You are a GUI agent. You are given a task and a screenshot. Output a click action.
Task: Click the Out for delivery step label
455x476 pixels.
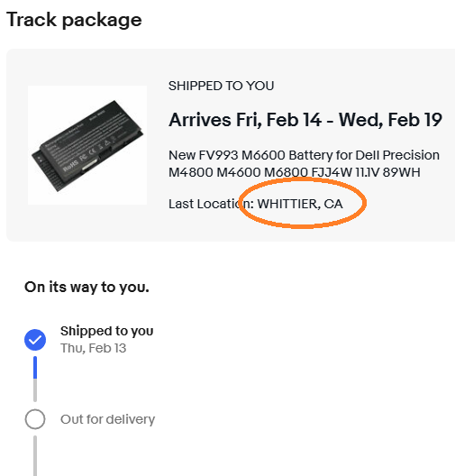(x=108, y=419)
